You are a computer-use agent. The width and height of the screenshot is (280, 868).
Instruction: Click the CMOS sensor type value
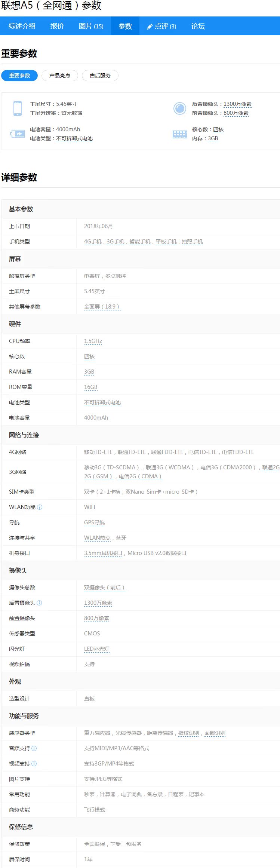click(x=92, y=634)
